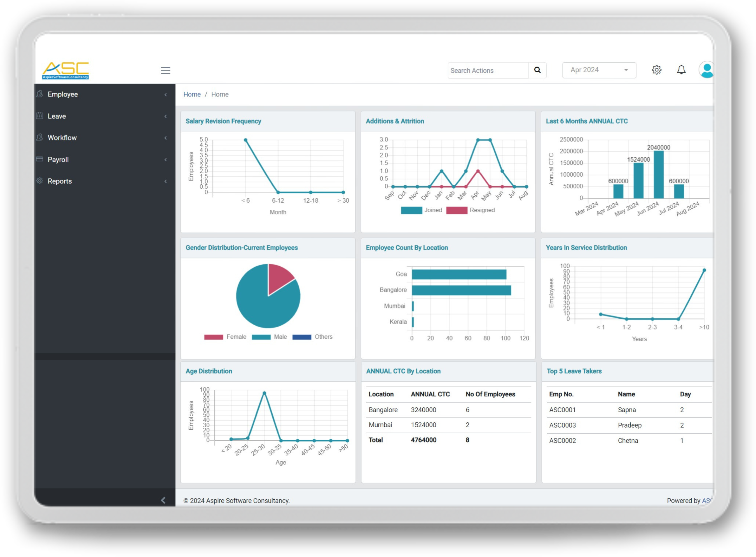The width and height of the screenshot is (756, 557).
Task: Open the settings gear icon
Action: (656, 70)
